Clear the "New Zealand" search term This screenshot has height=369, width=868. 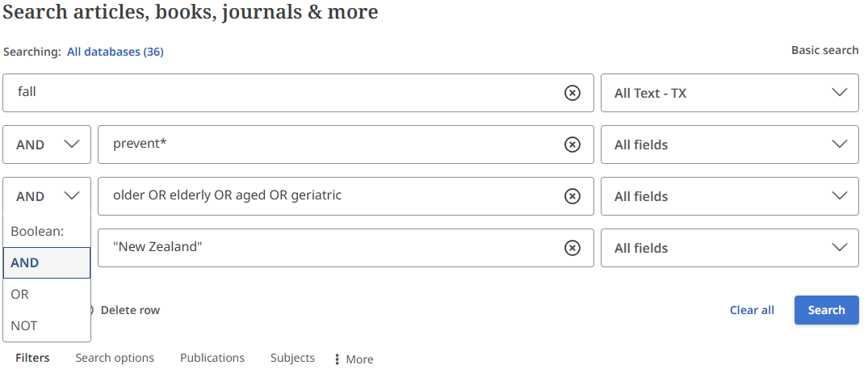tap(572, 248)
